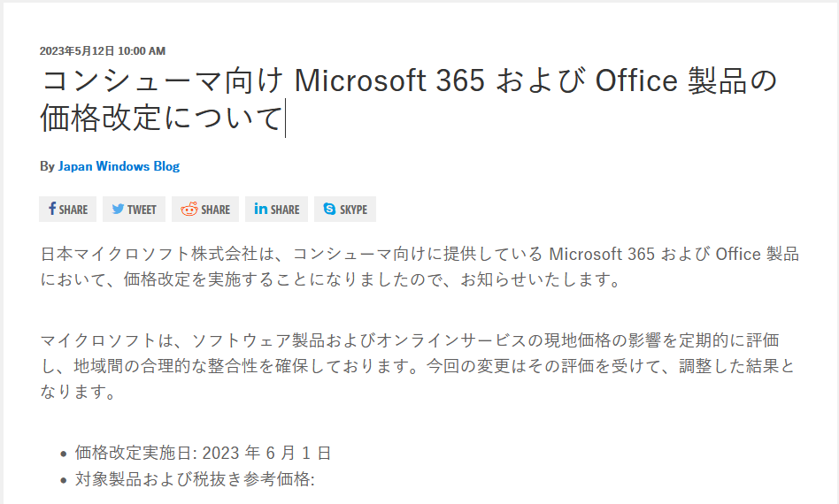Click the word 'By' before author name
839x504 pixels.
pos(47,166)
